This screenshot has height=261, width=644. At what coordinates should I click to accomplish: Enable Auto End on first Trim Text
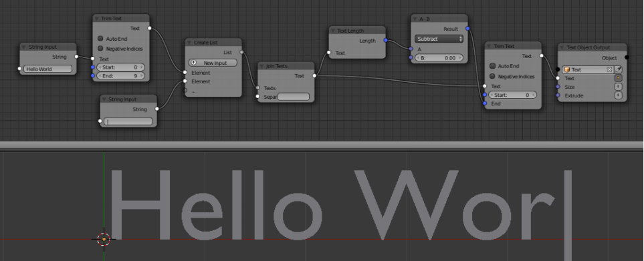[100, 39]
